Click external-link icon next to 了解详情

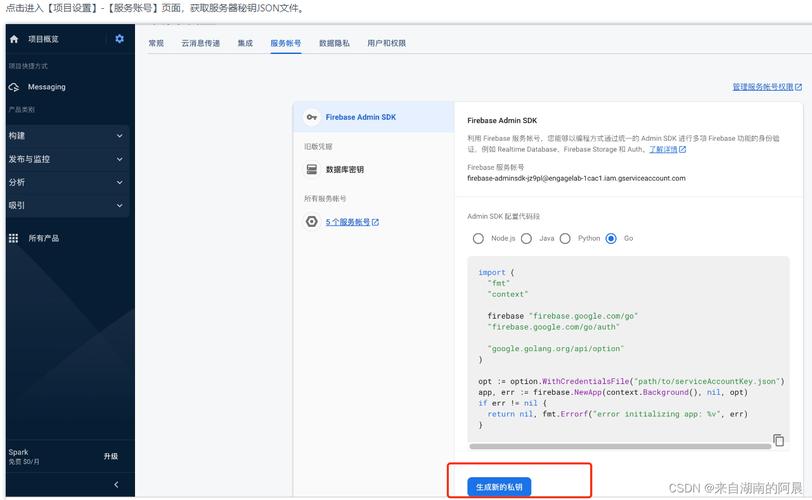[683, 149]
